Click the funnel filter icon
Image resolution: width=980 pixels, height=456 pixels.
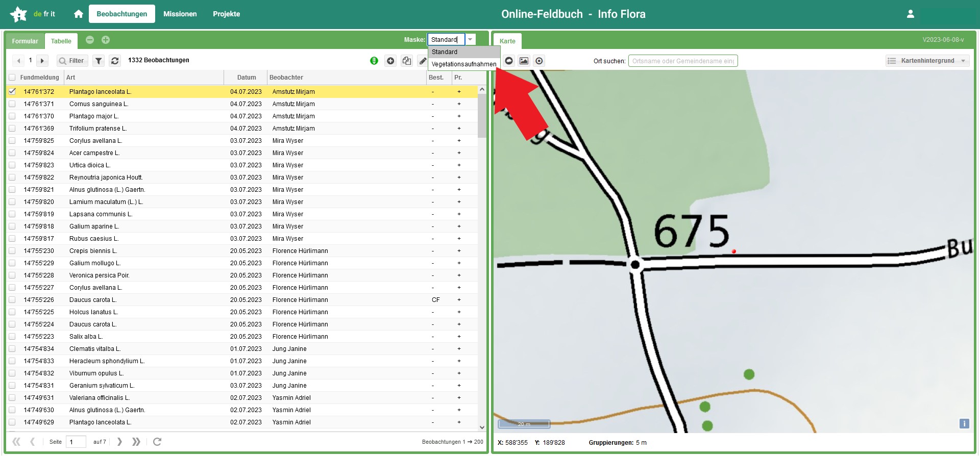tap(99, 61)
